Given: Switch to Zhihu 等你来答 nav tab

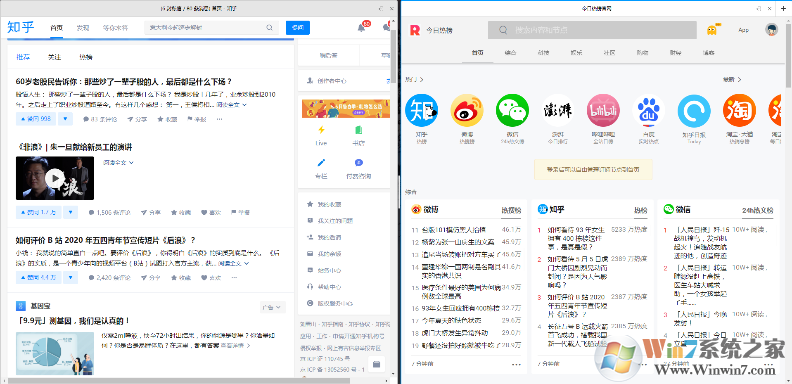Looking at the screenshot, I should point(115,28).
